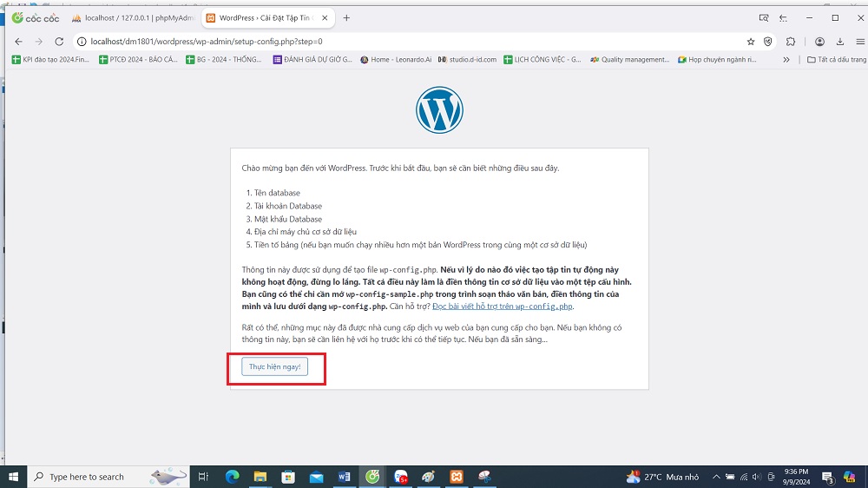Viewport: 868px width, 488px height.
Task: Bookmark this page with star icon
Action: 751,42
